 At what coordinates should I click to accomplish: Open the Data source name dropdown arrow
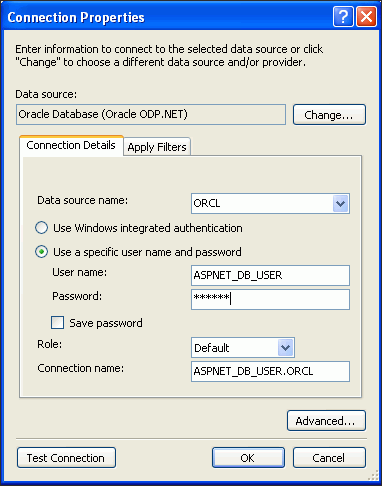(340, 203)
